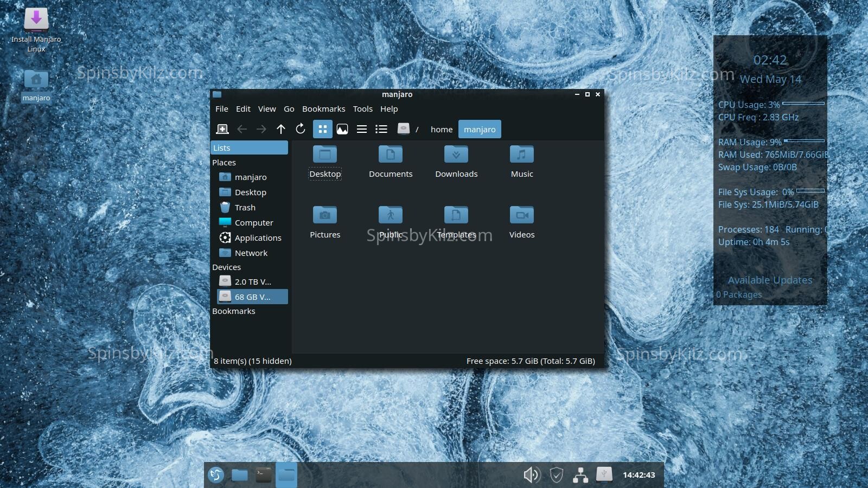Click the active file manager taskbar entry
868x488 pixels.
[x=286, y=475]
